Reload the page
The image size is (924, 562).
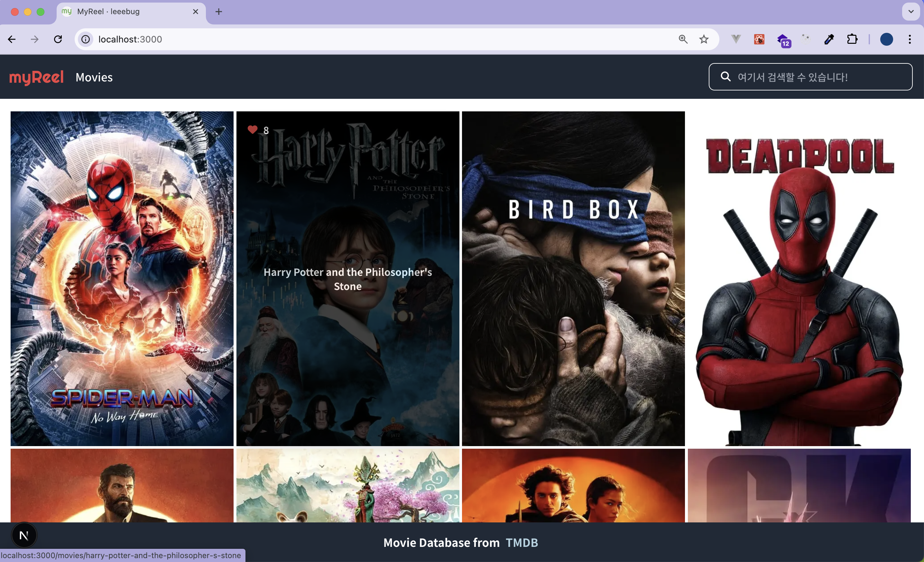click(x=58, y=39)
